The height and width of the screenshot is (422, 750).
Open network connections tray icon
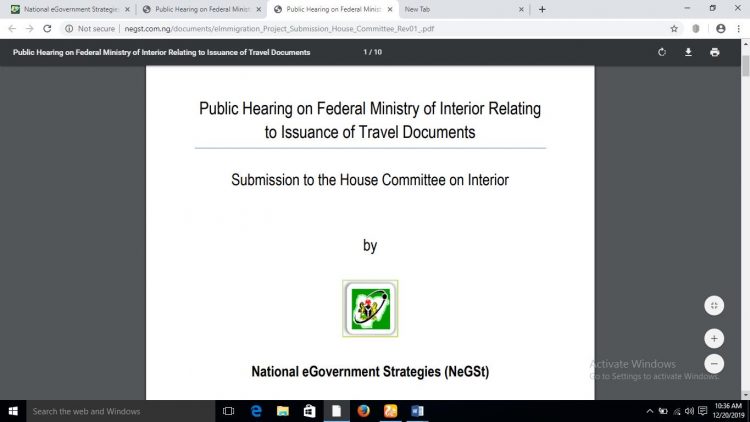676,411
